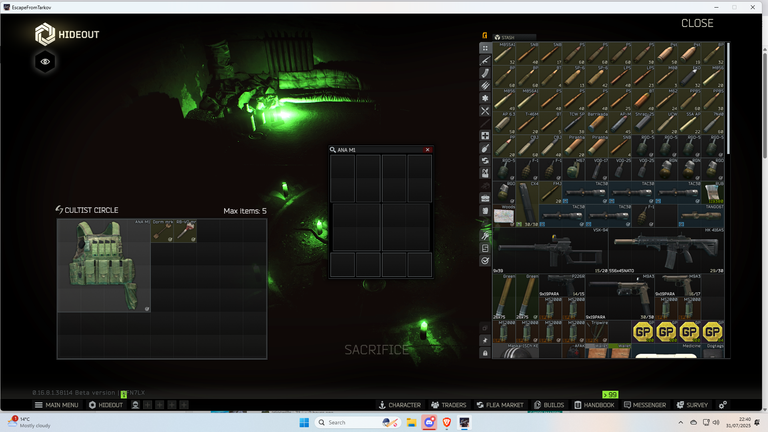
Task: Open the Windows Start menu
Action: (x=304, y=422)
